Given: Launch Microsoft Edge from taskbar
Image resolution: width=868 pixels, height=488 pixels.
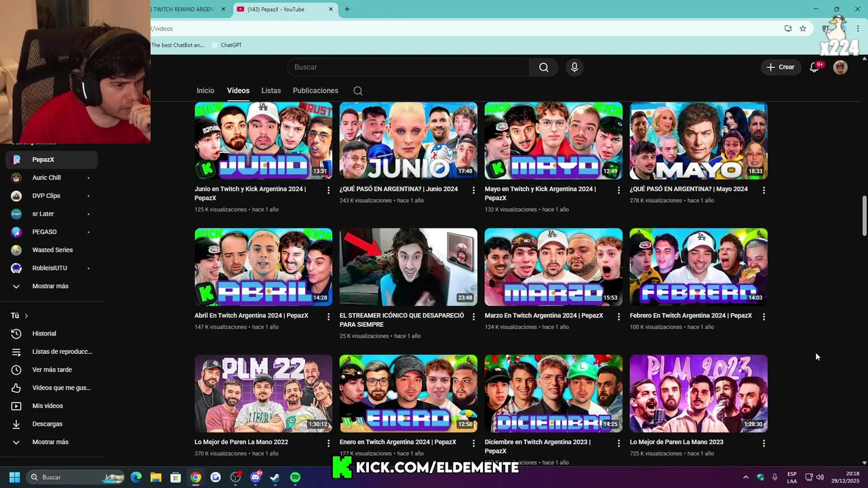Looking at the screenshot, I should click(x=136, y=477).
